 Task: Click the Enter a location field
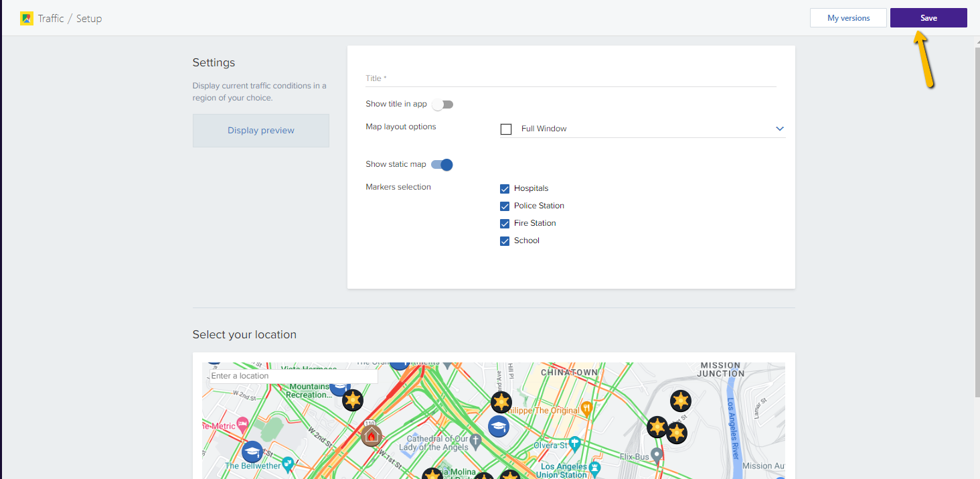click(293, 377)
